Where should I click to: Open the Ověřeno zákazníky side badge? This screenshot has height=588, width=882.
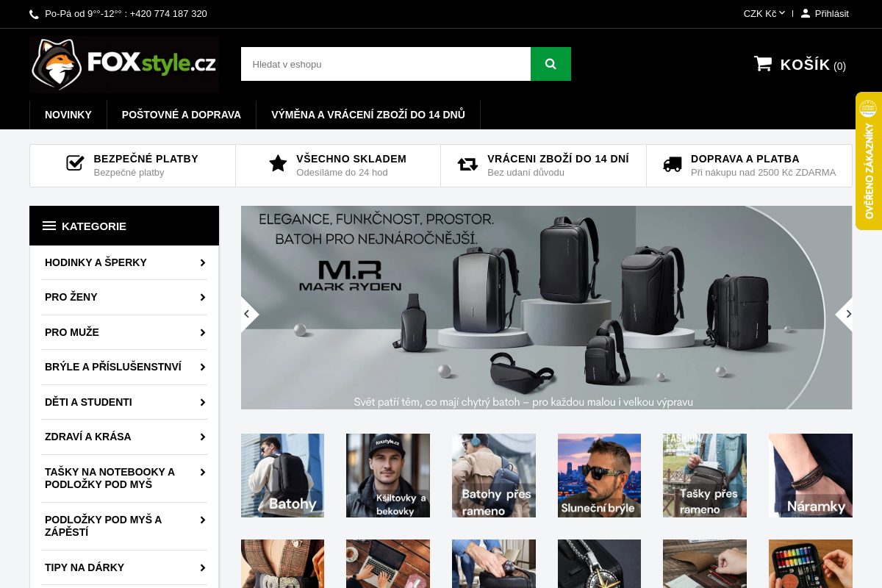click(869, 161)
